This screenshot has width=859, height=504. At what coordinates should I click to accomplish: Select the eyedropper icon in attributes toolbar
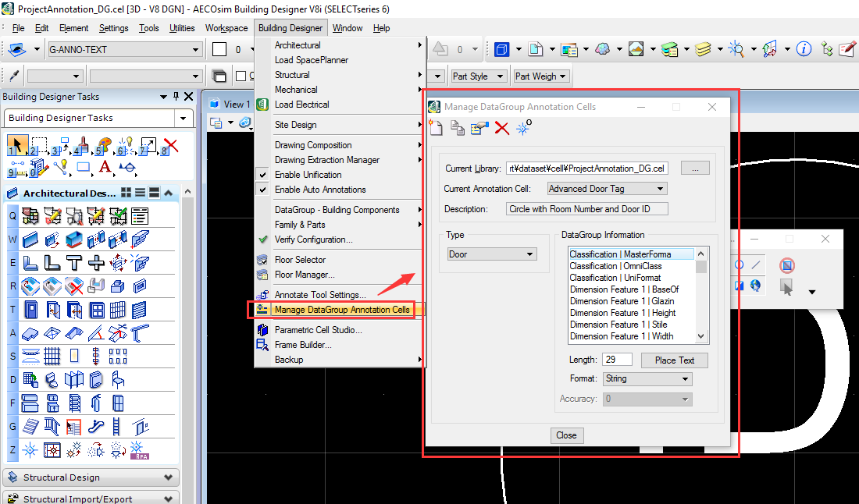14,76
